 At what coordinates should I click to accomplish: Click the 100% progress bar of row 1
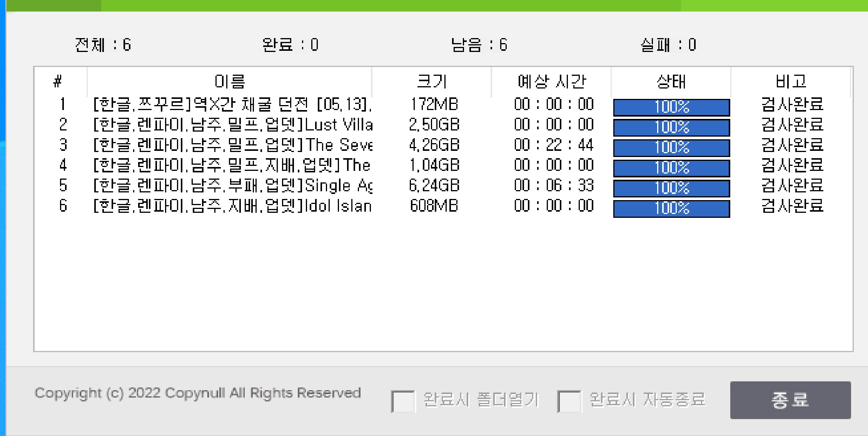(x=671, y=107)
